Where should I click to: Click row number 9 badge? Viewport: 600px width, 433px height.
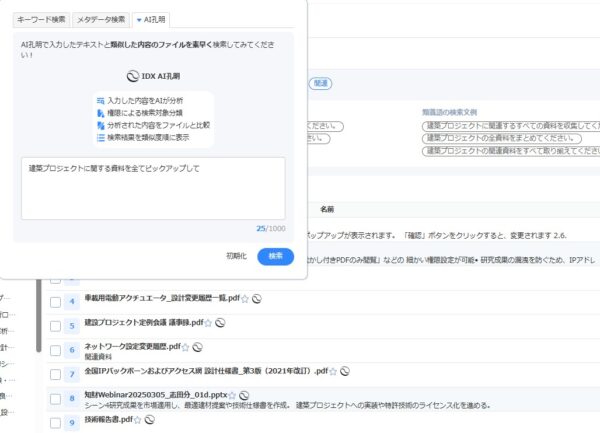72,423
